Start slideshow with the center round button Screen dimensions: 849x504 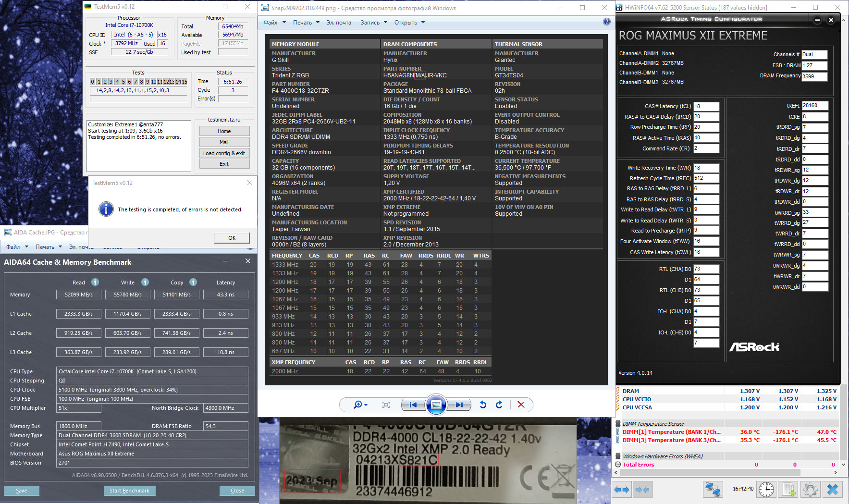coord(436,405)
